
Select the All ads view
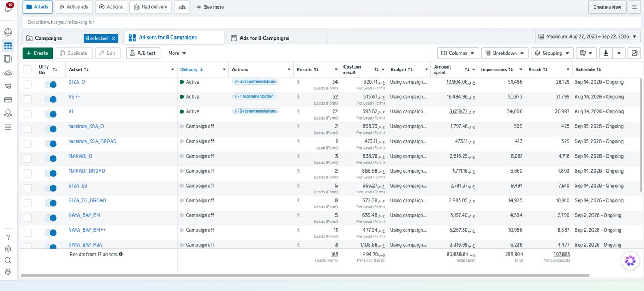[36, 7]
